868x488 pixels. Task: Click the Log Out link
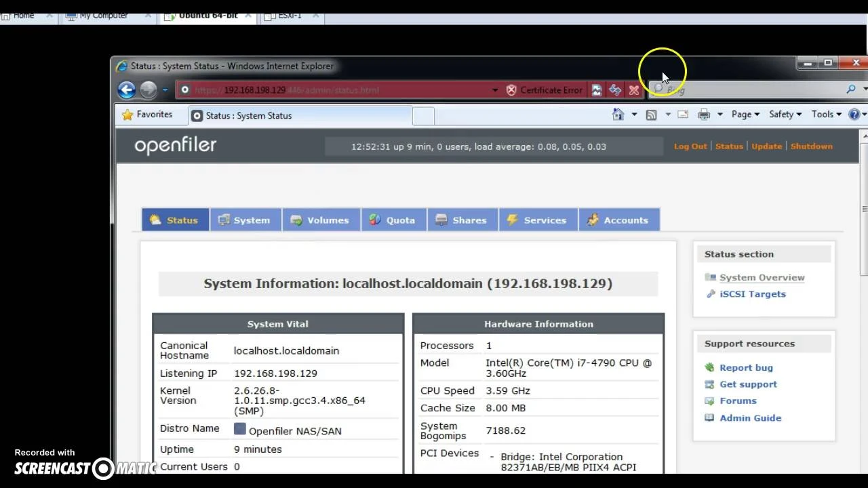(x=690, y=146)
